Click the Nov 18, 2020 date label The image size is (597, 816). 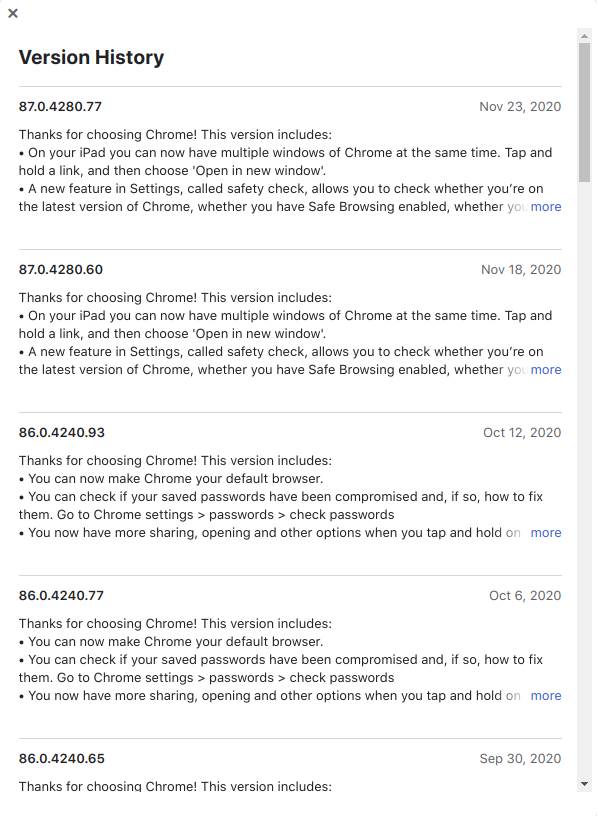[x=520, y=269]
